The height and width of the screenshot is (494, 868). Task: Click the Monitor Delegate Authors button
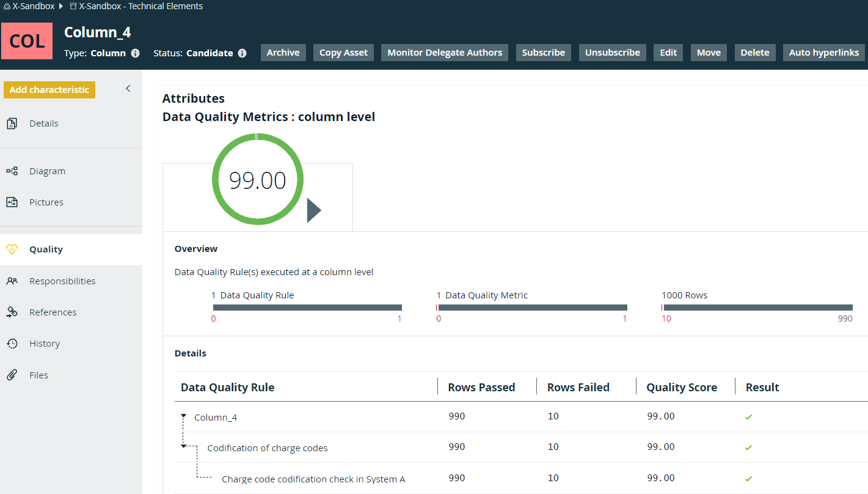[x=445, y=53]
